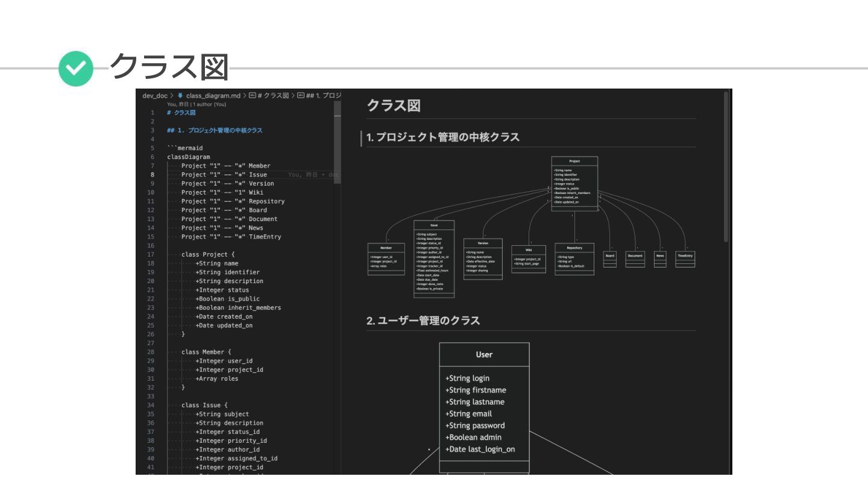Click code line 'Project "1" -- "*" Document'

[230, 219]
